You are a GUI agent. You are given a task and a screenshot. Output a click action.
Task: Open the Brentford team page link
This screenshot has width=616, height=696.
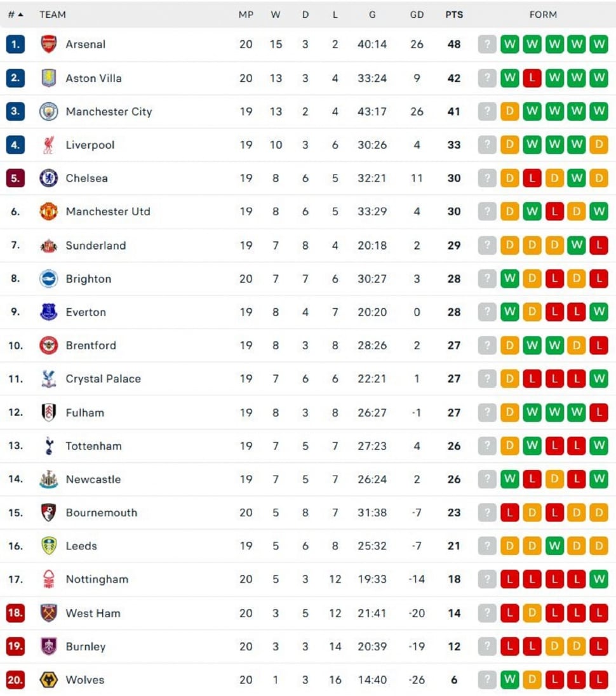click(91, 345)
